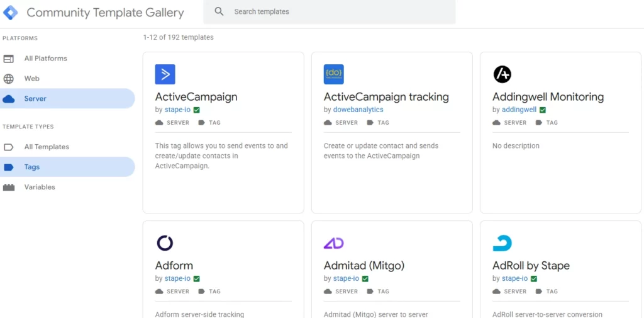
Task: Select the Web platform filter
Action: [67, 79]
